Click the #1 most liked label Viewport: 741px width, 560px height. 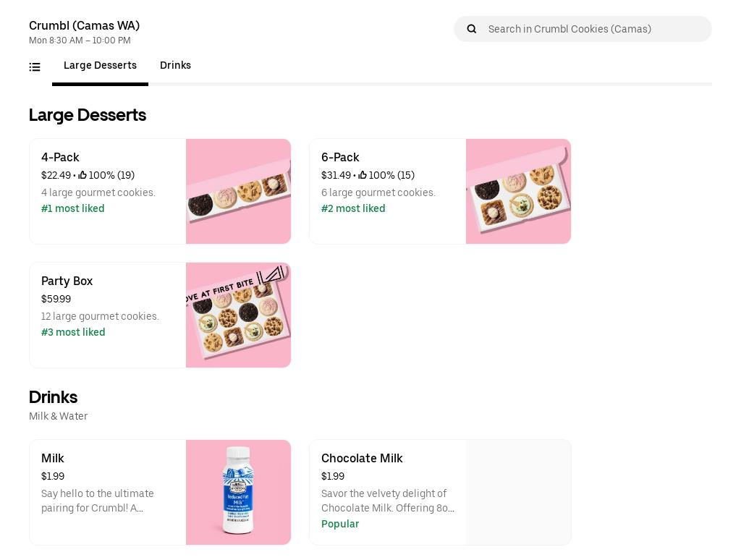(73, 209)
